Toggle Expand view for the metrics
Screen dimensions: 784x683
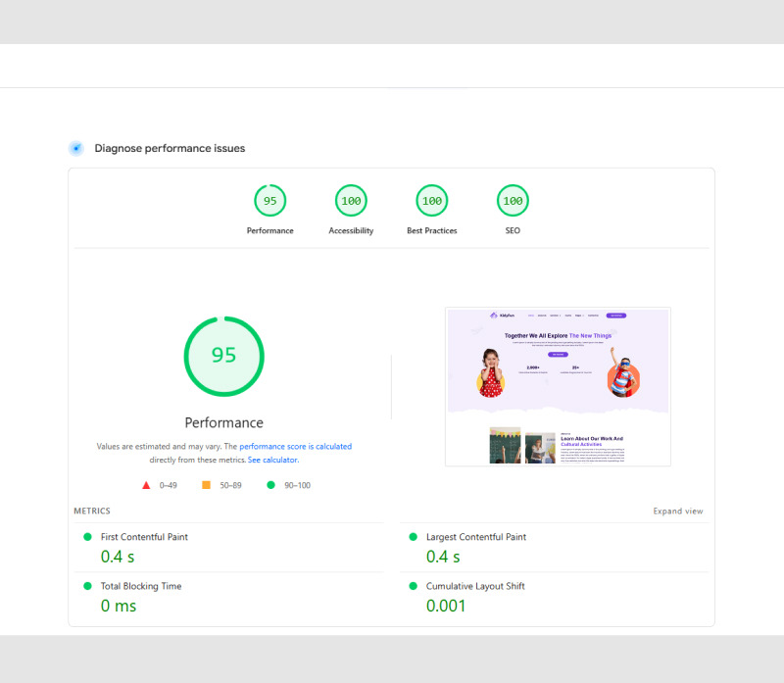pyautogui.click(x=678, y=512)
